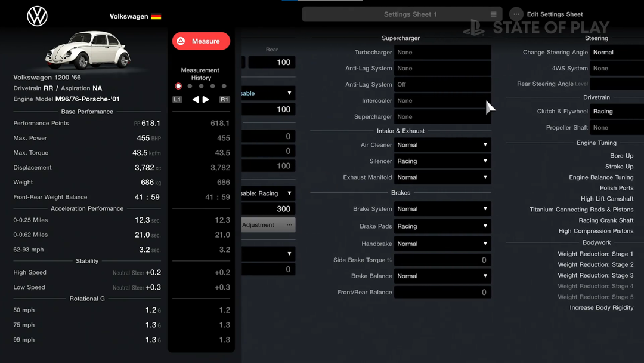
Task: Click the Edit Settings Sheet ellipsis icon
Action: (x=516, y=14)
